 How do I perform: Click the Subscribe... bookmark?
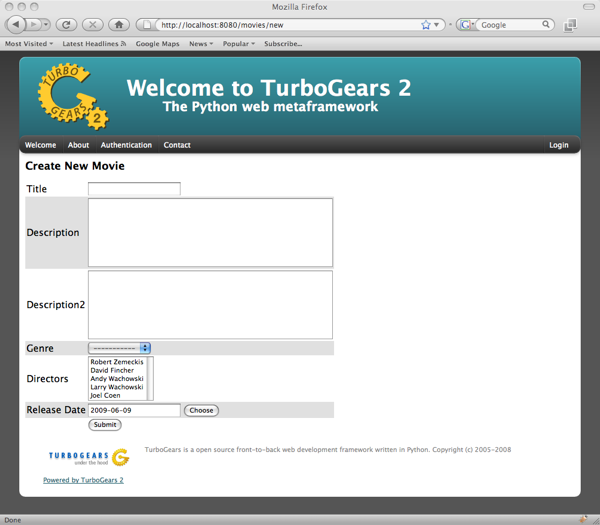point(283,44)
